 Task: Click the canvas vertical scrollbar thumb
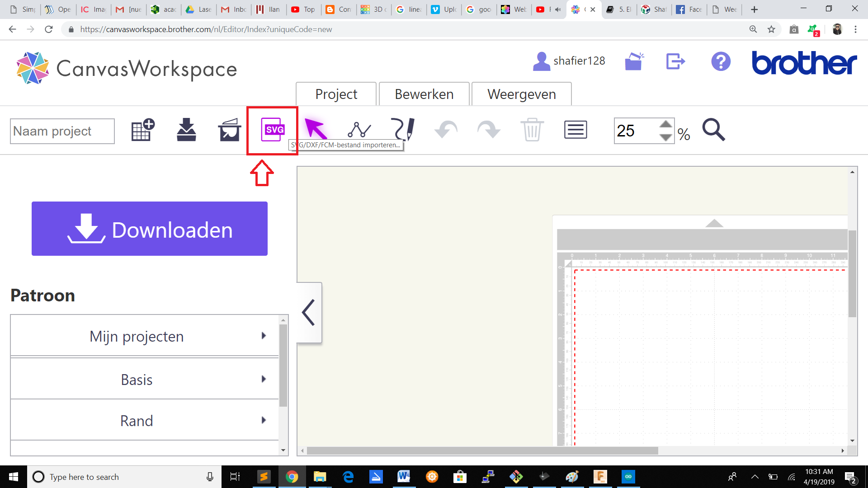(852, 273)
